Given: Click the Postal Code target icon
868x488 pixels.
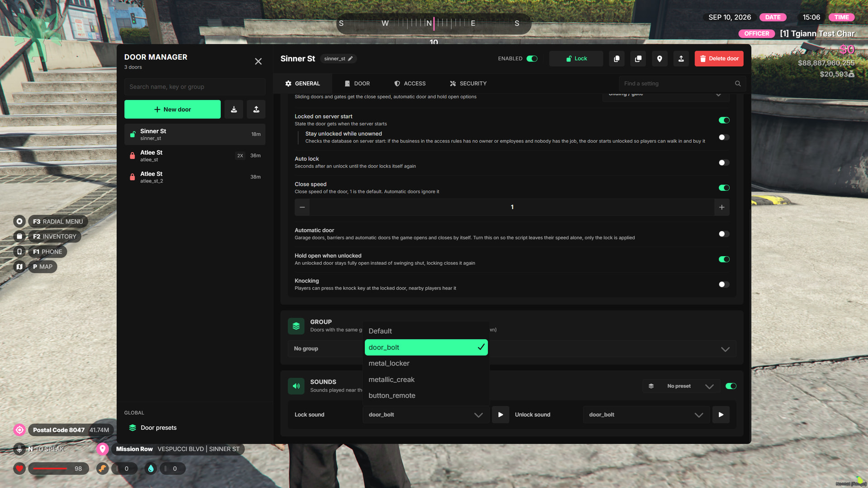Looking at the screenshot, I should pyautogui.click(x=19, y=430).
